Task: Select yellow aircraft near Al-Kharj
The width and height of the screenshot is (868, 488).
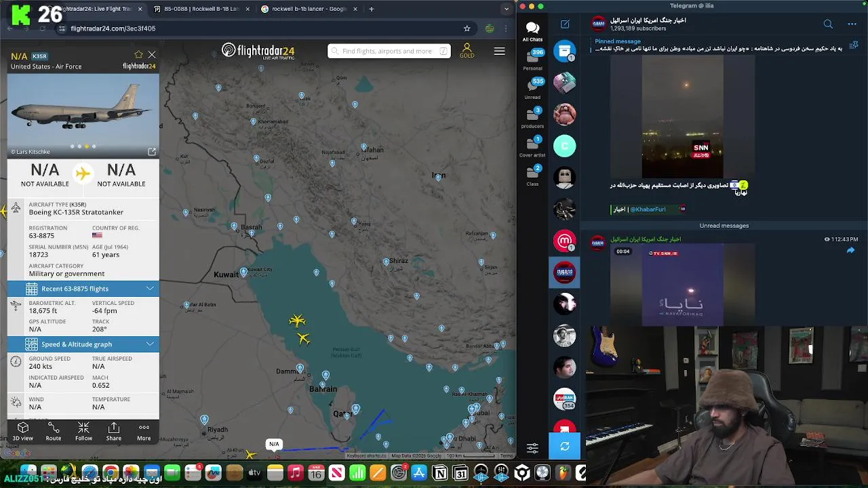Action: (x=250, y=455)
